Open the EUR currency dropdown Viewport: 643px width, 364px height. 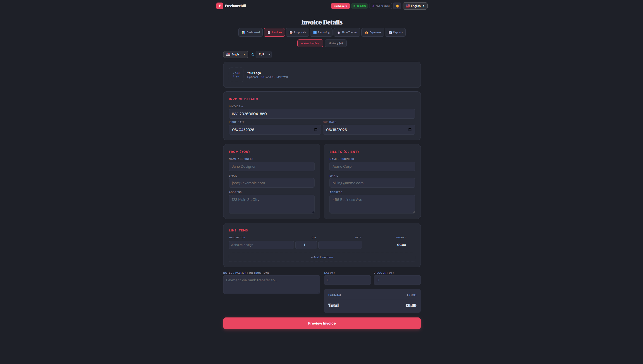click(x=263, y=54)
